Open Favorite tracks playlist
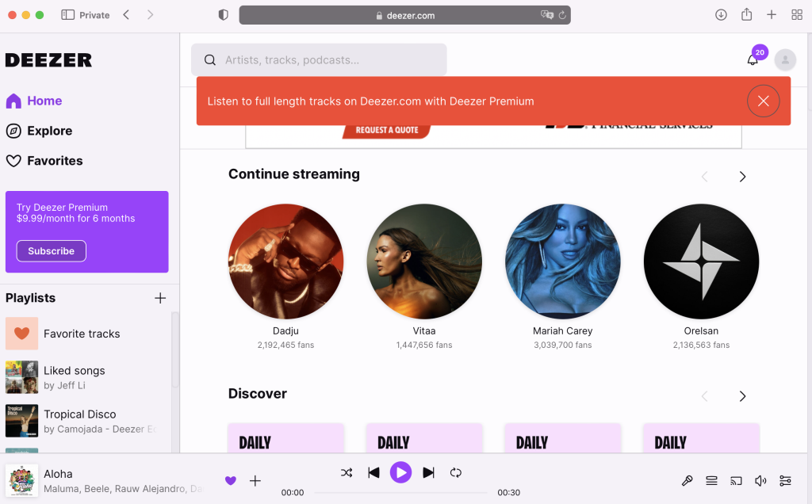This screenshot has width=812, height=504. tap(82, 334)
